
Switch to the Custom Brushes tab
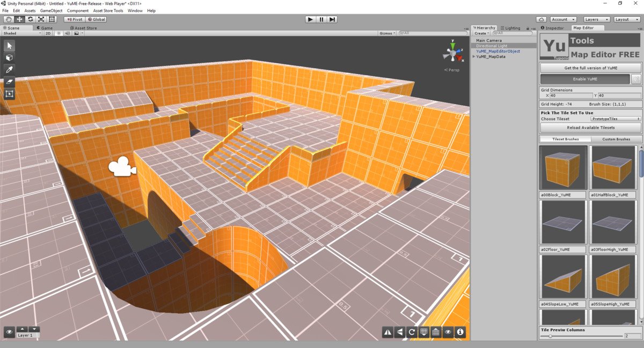616,139
